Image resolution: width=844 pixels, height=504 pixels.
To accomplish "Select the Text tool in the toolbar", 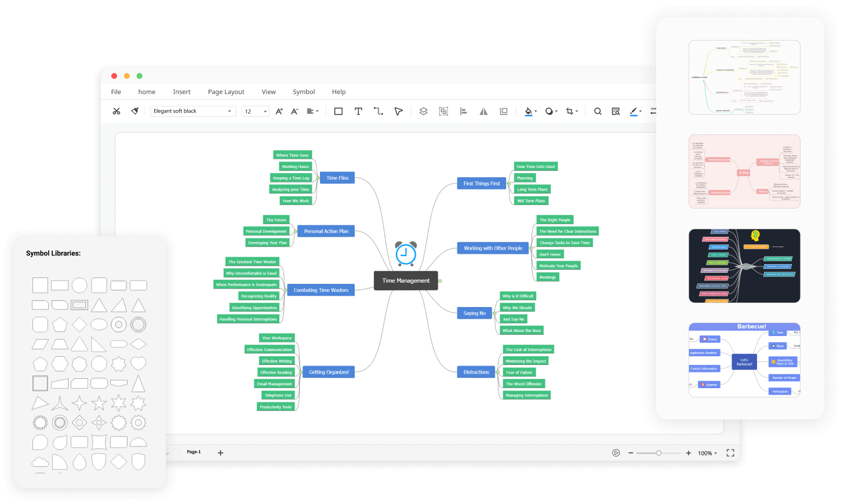I will tap(358, 111).
